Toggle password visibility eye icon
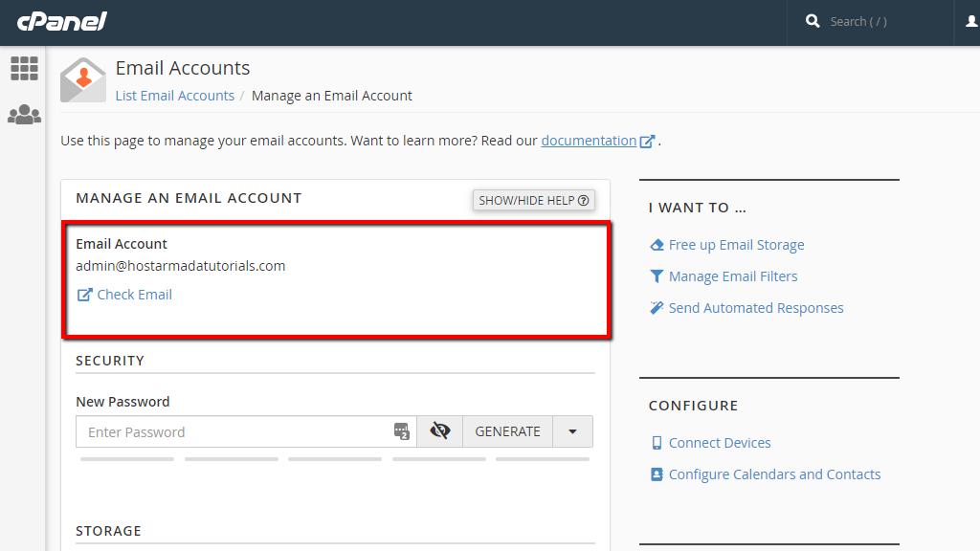980x551 pixels. pyautogui.click(x=440, y=431)
